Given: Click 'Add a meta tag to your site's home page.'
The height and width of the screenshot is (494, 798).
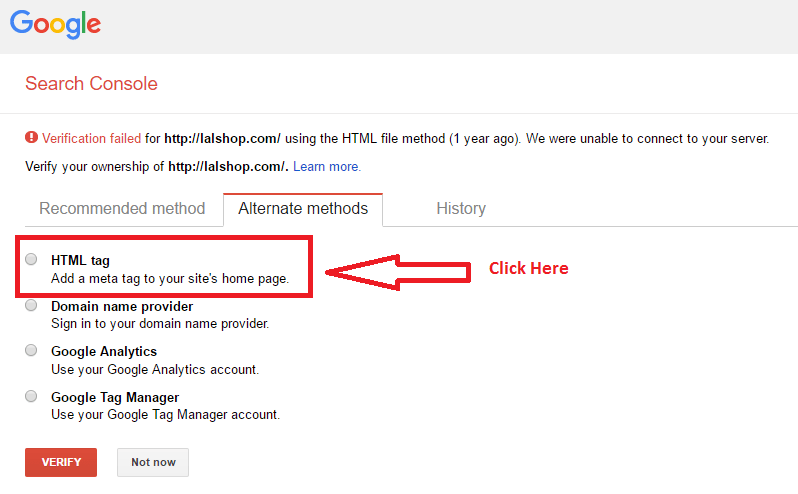Looking at the screenshot, I should point(170,279).
